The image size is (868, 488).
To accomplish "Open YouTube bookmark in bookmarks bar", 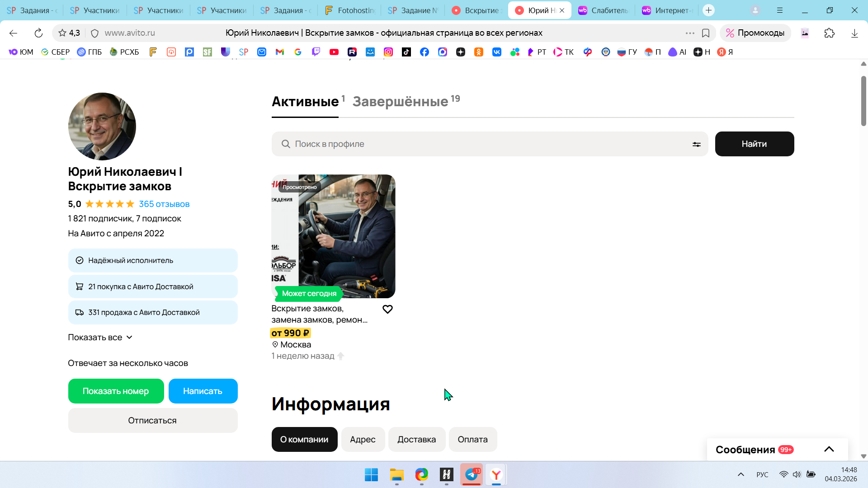I will pyautogui.click(x=334, y=52).
